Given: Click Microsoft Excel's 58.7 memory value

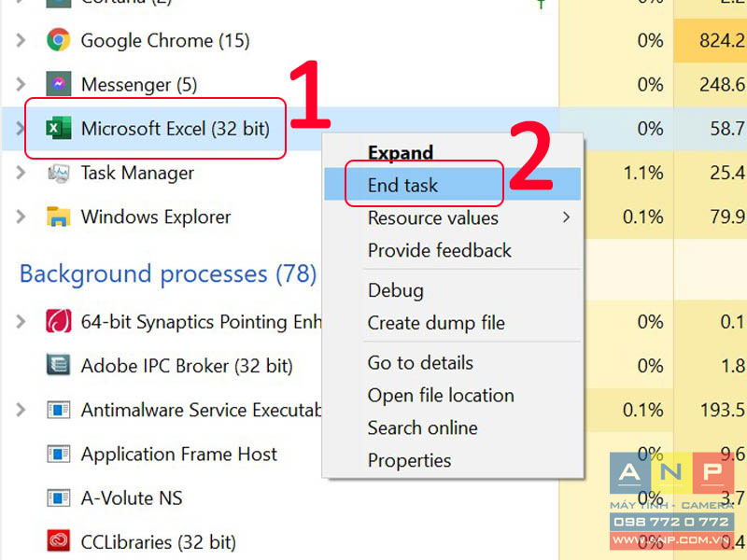Looking at the screenshot, I should [727, 129].
